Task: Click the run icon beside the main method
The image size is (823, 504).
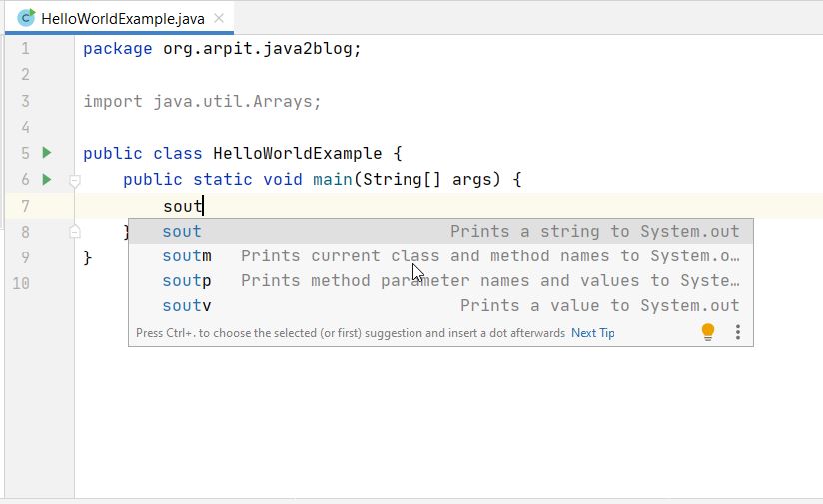Action: (x=46, y=180)
